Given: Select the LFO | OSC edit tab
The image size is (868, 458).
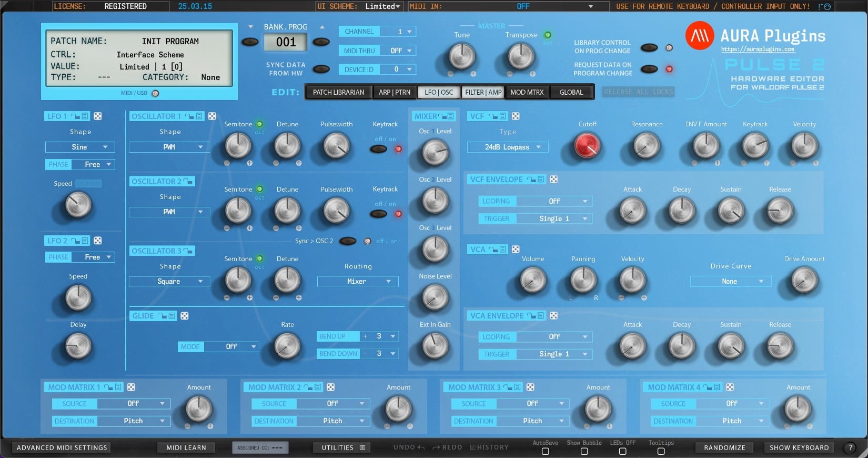Looking at the screenshot, I should (x=439, y=93).
